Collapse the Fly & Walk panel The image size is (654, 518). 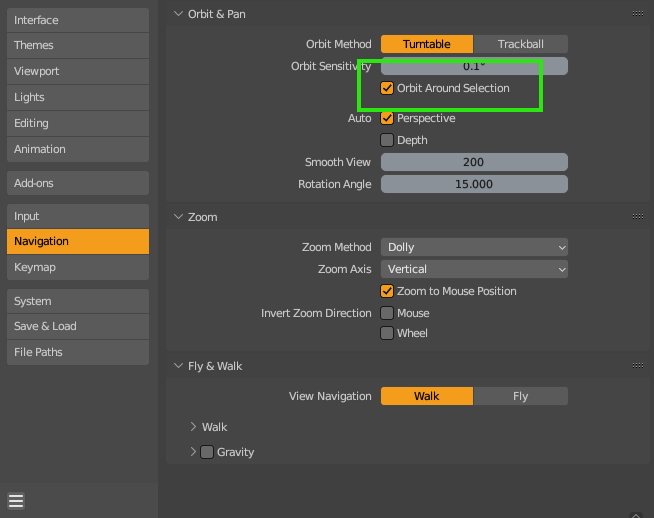tap(179, 366)
